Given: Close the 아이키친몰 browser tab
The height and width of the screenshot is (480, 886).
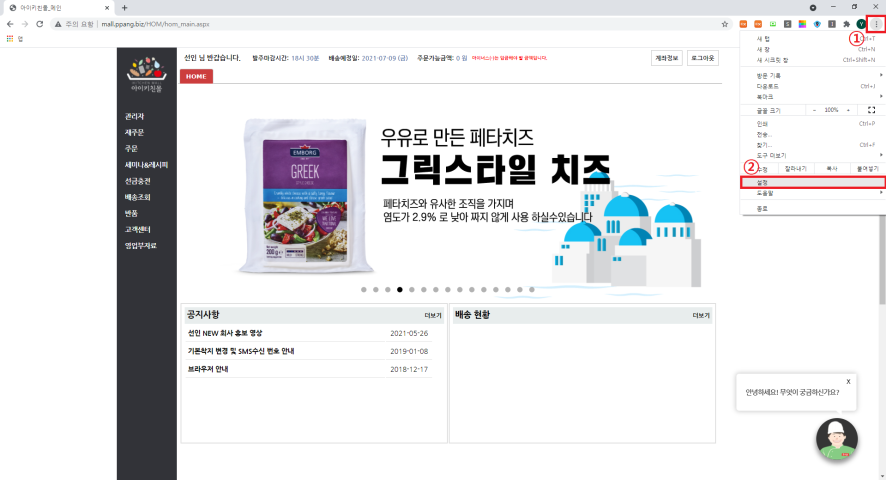Looking at the screenshot, I should coord(107,8).
